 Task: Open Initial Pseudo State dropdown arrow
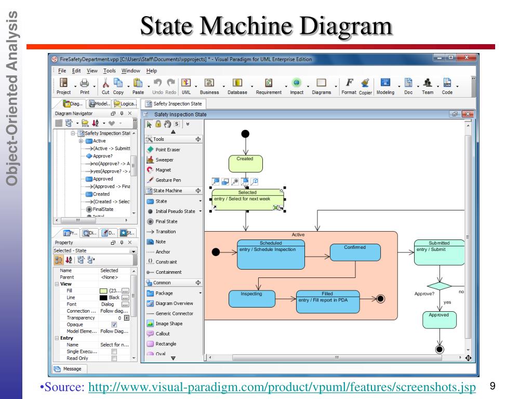[x=200, y=211]
